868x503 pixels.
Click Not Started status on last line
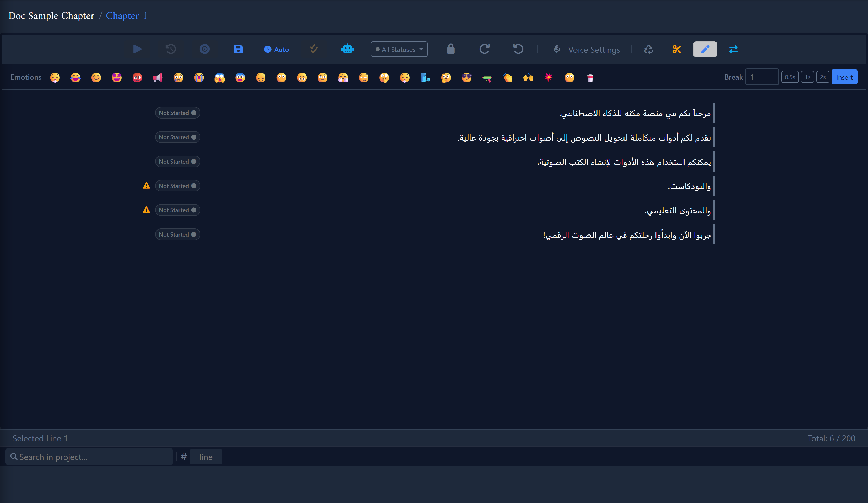[177, 234]
